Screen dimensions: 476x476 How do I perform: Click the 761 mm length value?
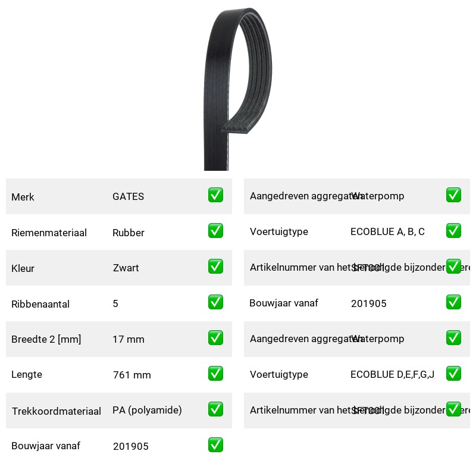tap(131, 375)
